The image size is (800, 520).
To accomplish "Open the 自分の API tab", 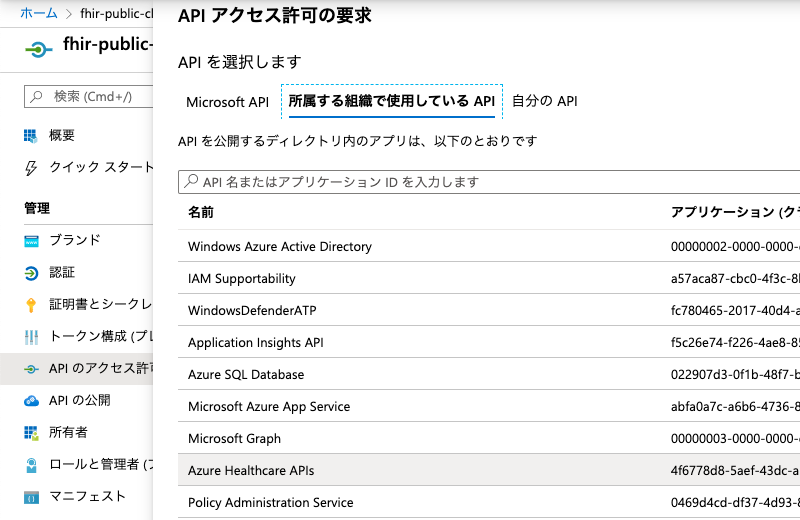I will click(x=545, y=101).
